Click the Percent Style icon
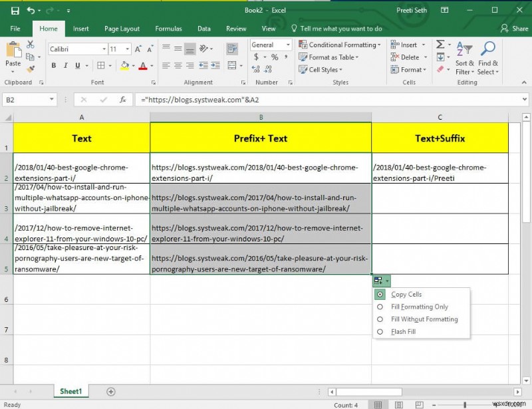The width and height of the screenshot is (532, 409). pyautogui.click(x=273, y=57)
